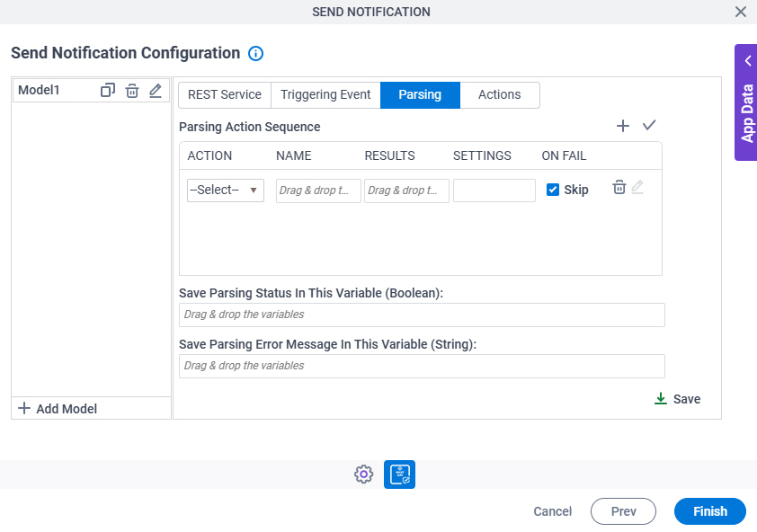This screenshot has height=532, width=757.
Task: Switch to the Triggering Event tab
Action: coord(325,94)
